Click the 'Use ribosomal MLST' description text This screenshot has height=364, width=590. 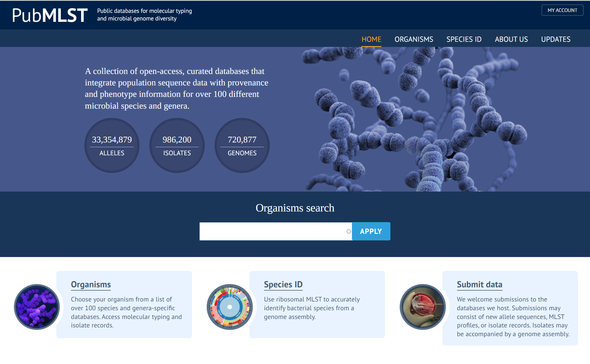tap(312, 308)
